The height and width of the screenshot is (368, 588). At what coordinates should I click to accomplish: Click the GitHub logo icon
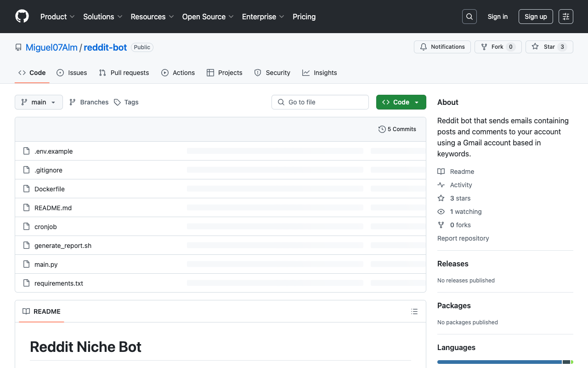click(x=22, y=17)
